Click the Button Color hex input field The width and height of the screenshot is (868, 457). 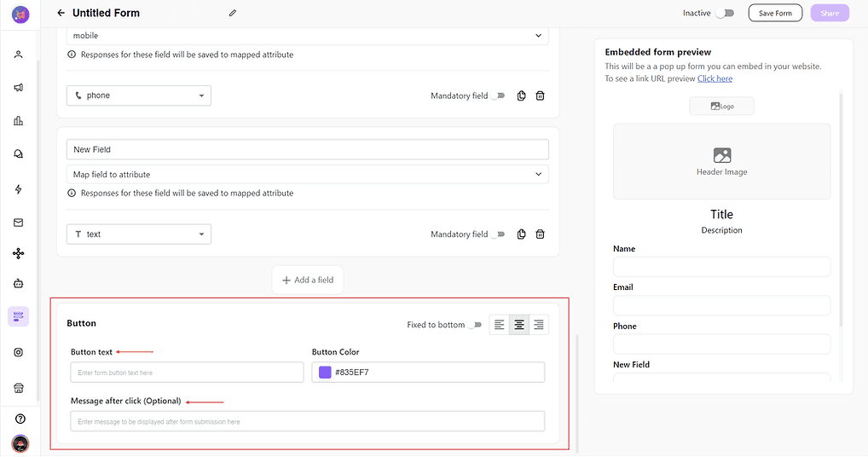tap(428, 373)
